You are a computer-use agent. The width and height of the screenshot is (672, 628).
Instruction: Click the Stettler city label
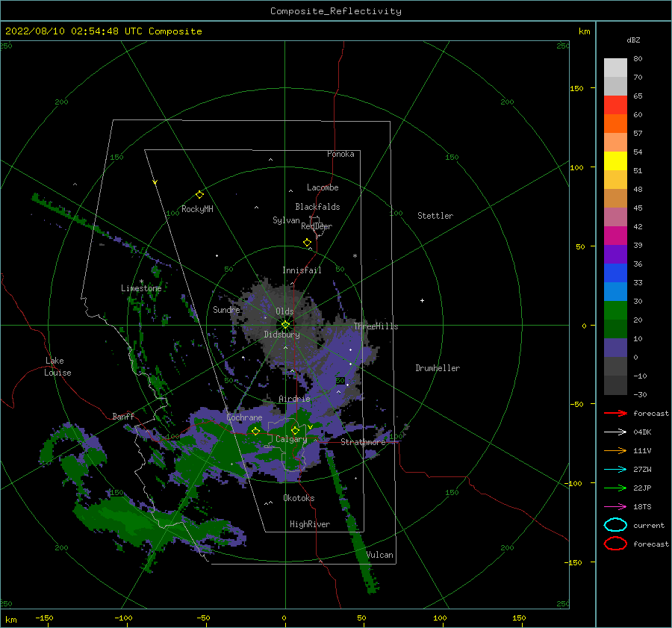pyautogui.click(x=435, y=216)
